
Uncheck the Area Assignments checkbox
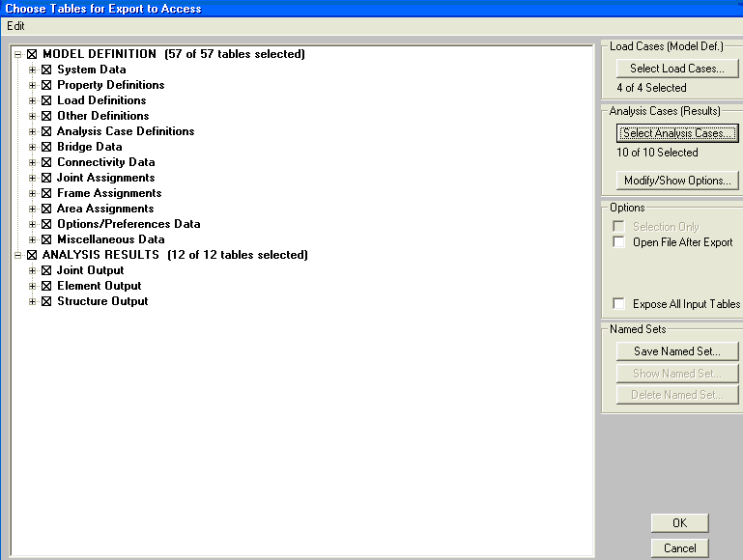[x=46, y=209]
